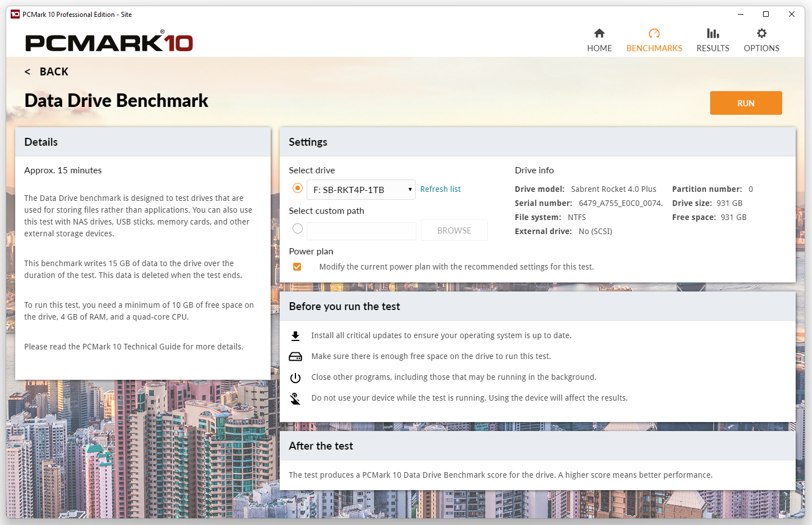The width and height of the screenshot is (812, 525).
Task: Click the Before you run the test header
Action: click(x=537, y=306)
